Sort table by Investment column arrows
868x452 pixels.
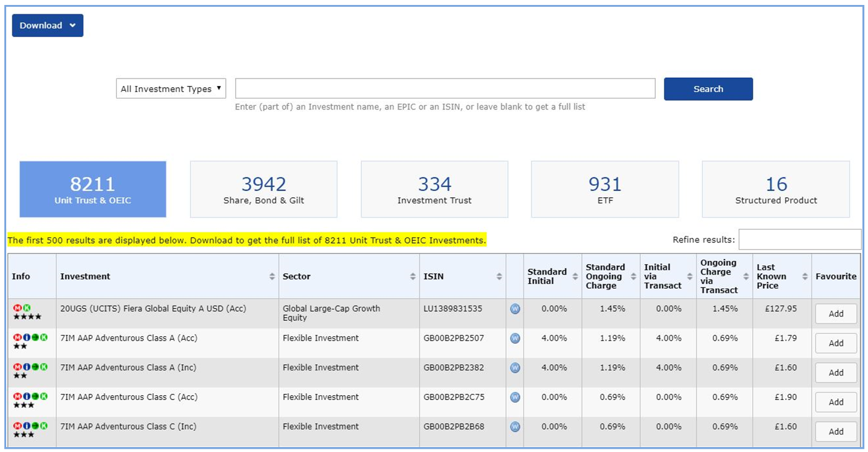[272, 276]
